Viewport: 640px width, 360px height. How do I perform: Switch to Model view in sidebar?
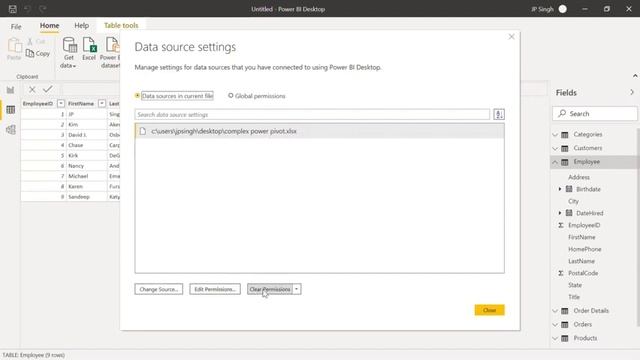click(11, 130)
